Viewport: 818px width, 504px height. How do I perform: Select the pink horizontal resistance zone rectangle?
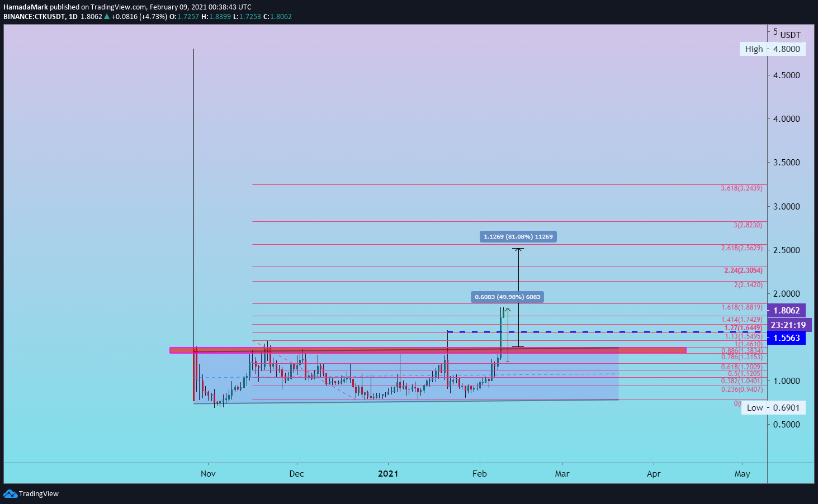click(x=428, y=350)
